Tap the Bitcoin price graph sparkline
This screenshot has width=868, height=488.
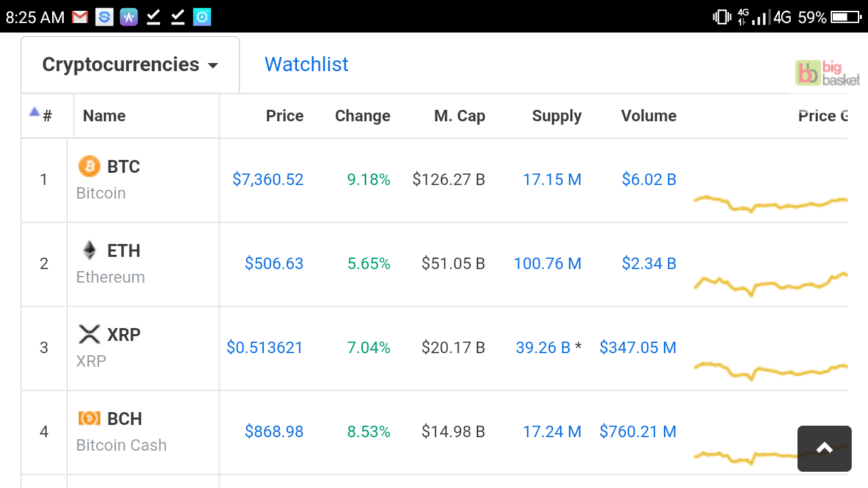(770, 203)
